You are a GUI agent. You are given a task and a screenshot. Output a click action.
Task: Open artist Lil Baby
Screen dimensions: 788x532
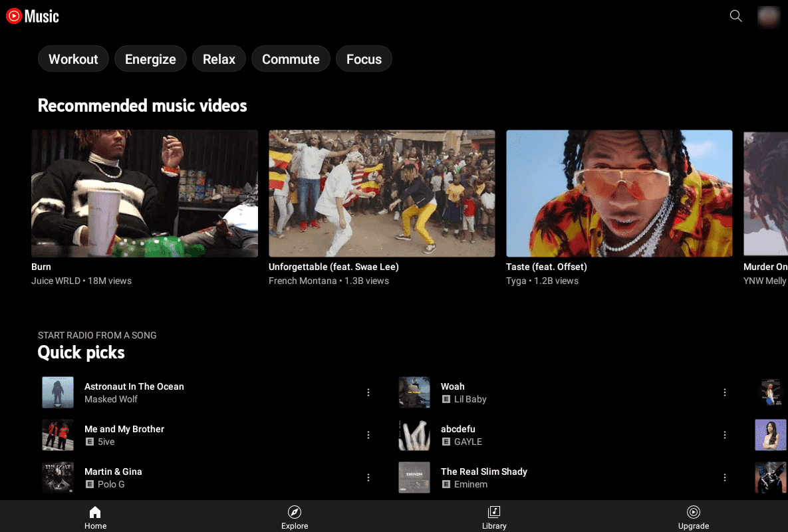point(470,400)
